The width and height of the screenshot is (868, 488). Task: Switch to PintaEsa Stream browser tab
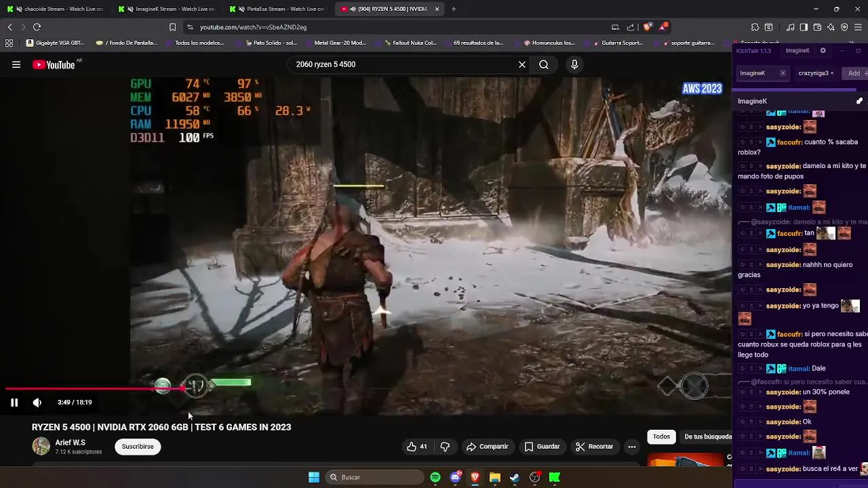(x=278, y=9)
